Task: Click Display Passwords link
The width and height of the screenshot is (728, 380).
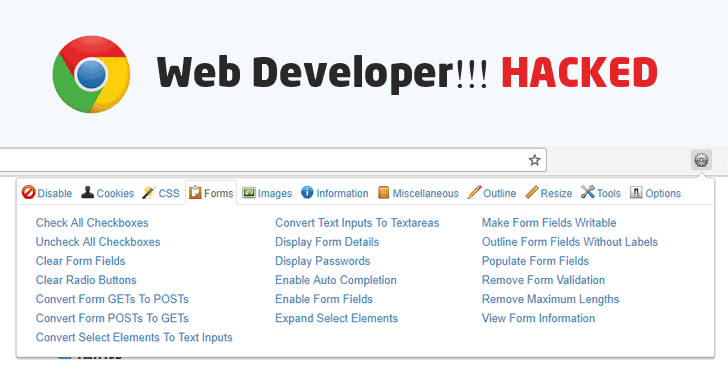Action: [323, 261]
